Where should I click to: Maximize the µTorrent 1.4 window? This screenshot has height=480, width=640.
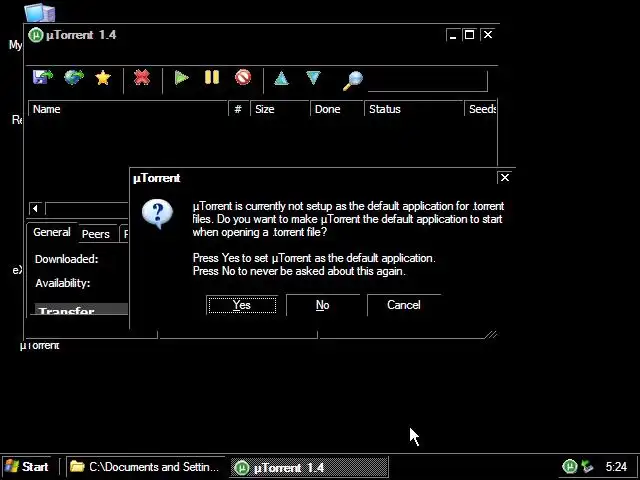click(x=469, y=35)
